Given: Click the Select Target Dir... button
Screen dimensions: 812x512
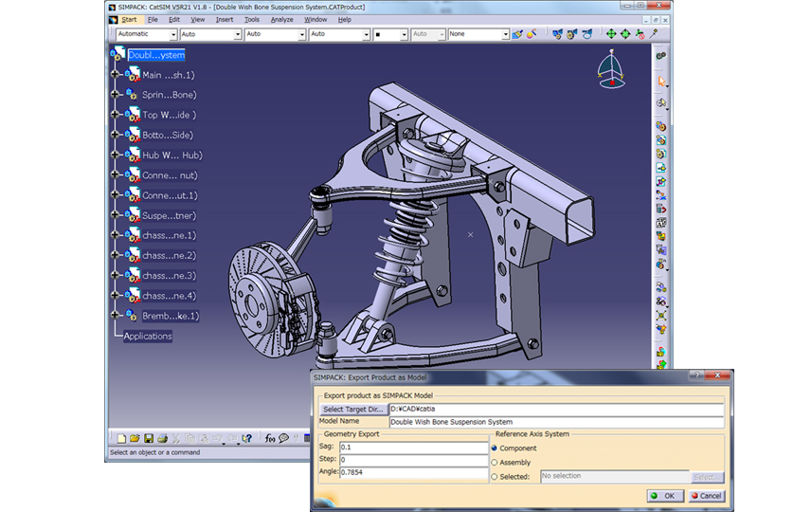Looking at the screenshot, I should 353,409.
